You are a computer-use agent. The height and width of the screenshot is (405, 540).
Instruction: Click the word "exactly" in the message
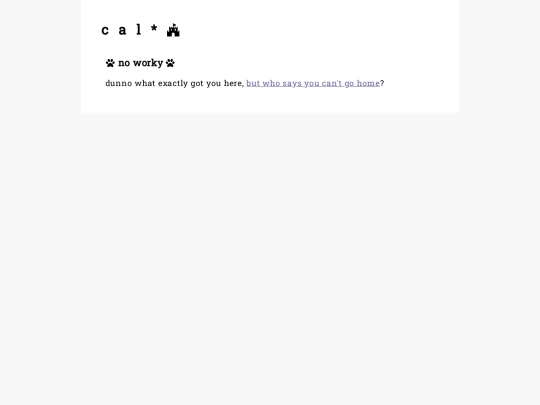tap(173, 84)
